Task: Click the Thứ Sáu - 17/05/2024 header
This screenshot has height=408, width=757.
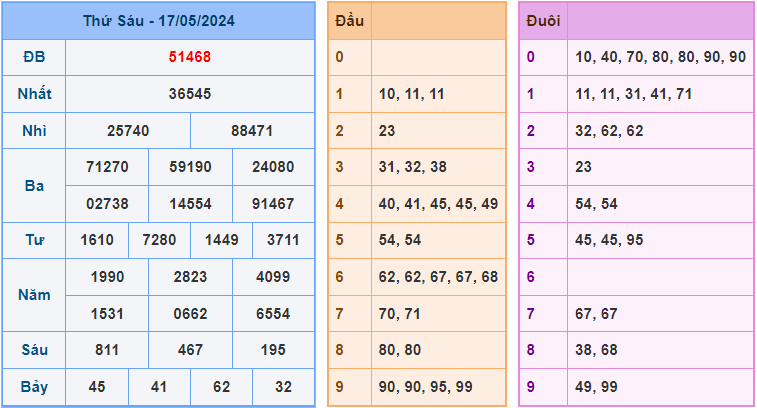Action: 159,20
